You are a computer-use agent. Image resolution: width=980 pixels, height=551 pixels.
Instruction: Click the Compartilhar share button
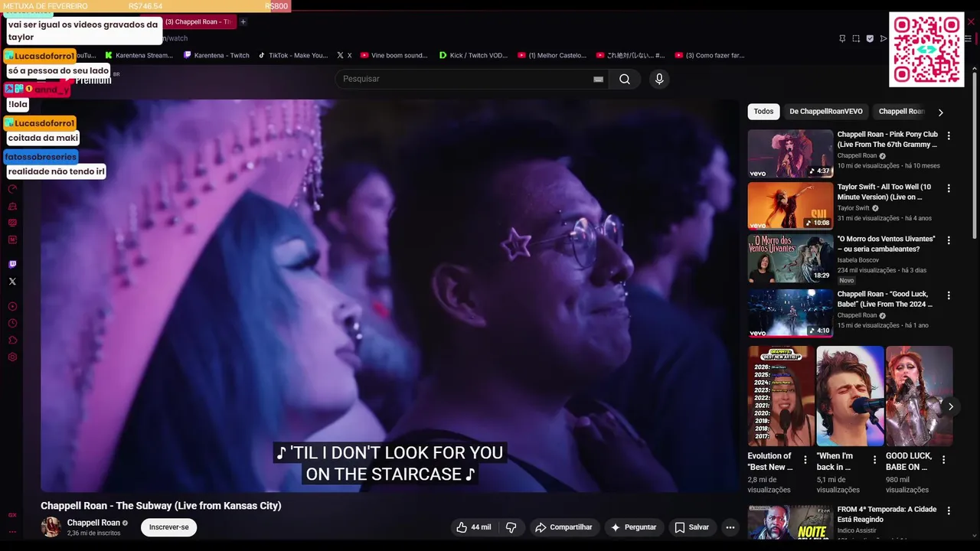(563, 527)
